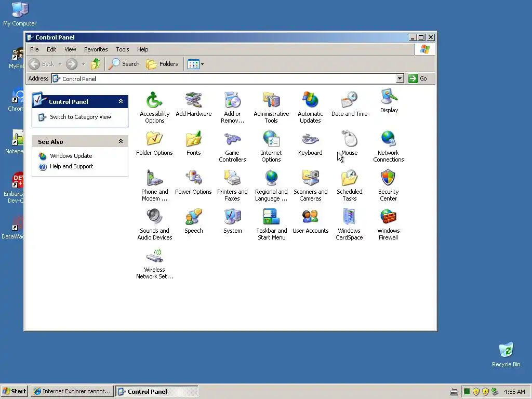Open Sounds and Audio Devices icon
The width and height of the screenshot is (532, 399).
click(154, 224)
